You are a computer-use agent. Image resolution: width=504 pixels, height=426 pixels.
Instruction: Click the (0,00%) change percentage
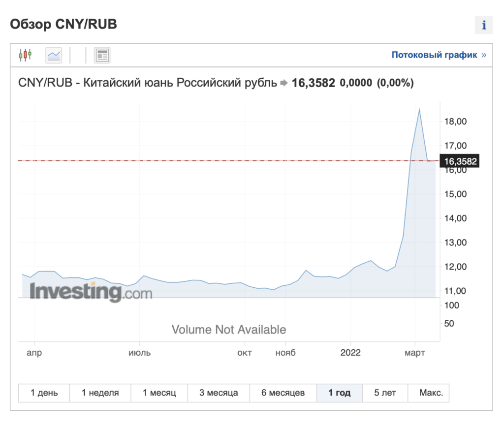click(x=395, y=83)
